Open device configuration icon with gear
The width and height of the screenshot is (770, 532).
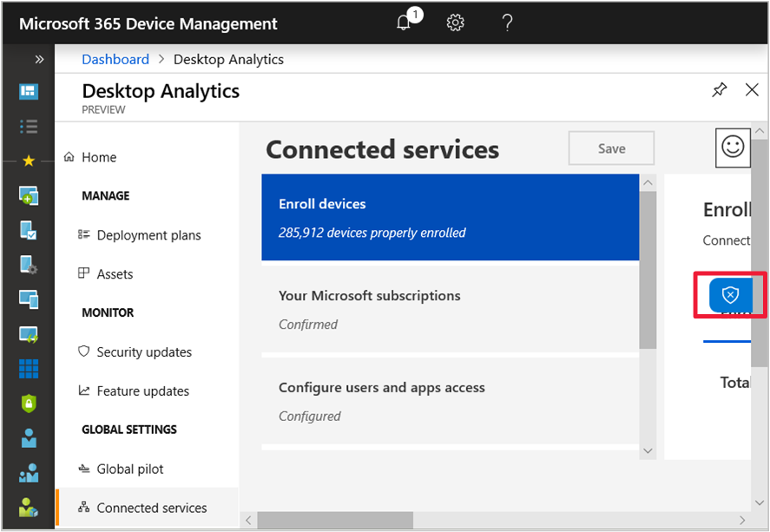pyautogui.click(x=29, y=265)
